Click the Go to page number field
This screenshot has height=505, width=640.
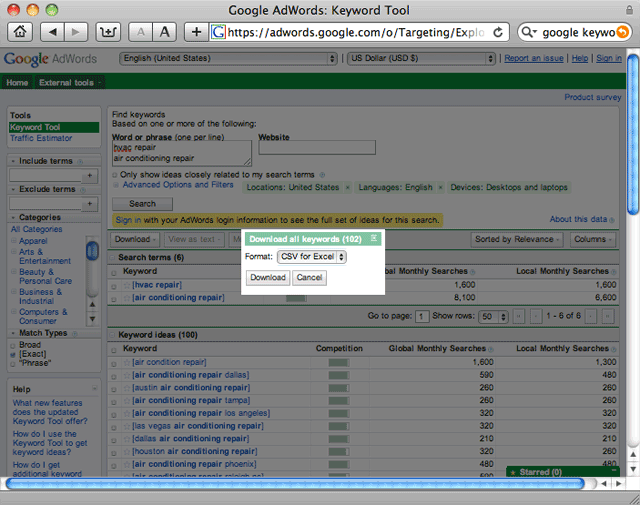click(x=422, y=316)
